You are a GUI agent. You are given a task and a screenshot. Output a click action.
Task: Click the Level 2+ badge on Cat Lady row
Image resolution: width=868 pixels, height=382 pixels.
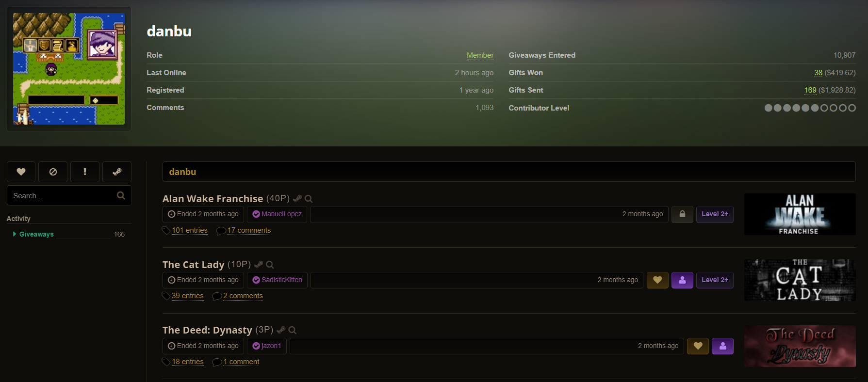pos(715,280)
